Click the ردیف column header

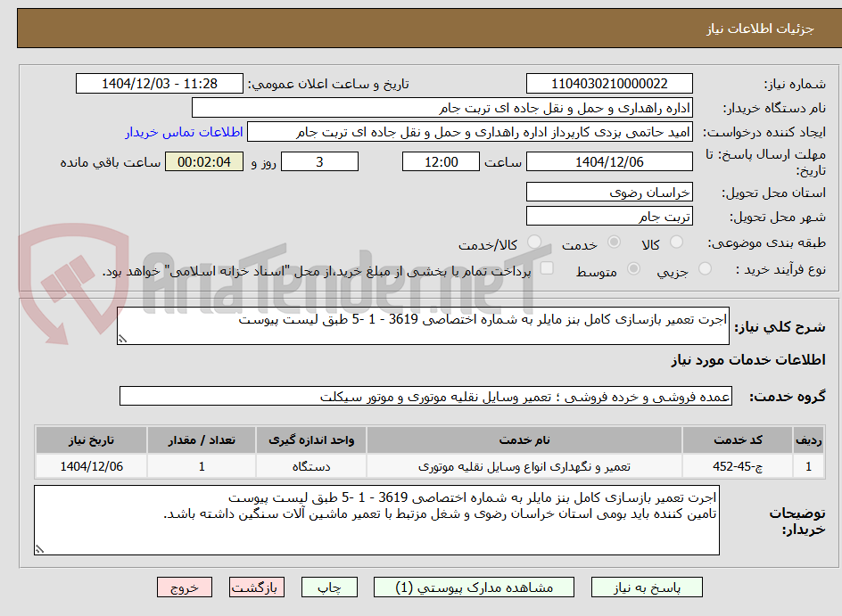pyautogui.click(x=808, y=440)
